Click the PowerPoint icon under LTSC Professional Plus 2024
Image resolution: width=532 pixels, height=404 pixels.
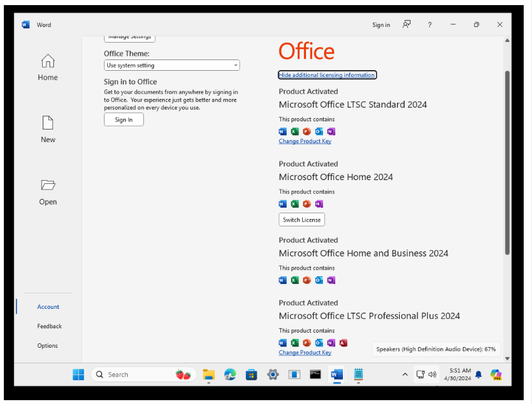tap(307, 343)
